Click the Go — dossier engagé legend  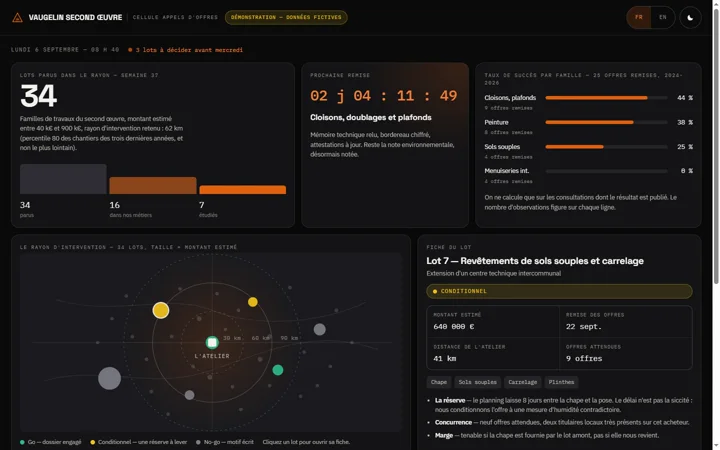tap(51, 442)
